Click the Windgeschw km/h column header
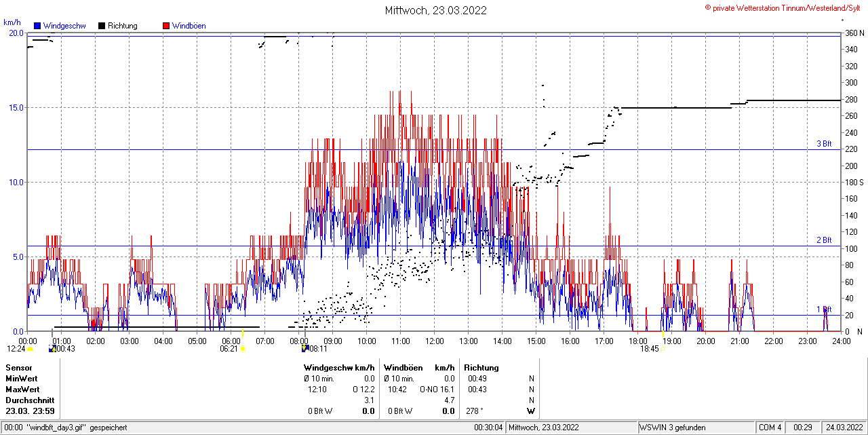The height and width of the screenshot is (435, 868). tap(340, 368)
